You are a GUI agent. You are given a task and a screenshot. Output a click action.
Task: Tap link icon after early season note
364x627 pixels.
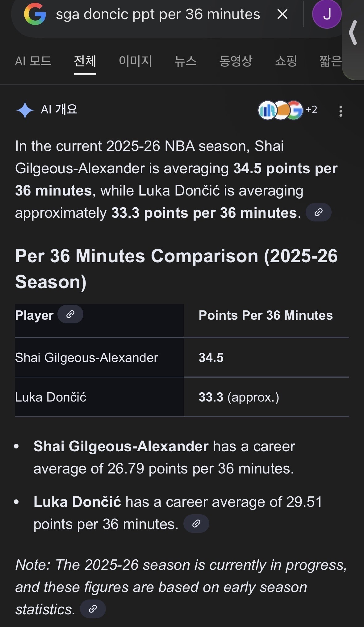[x=93, y=609]
